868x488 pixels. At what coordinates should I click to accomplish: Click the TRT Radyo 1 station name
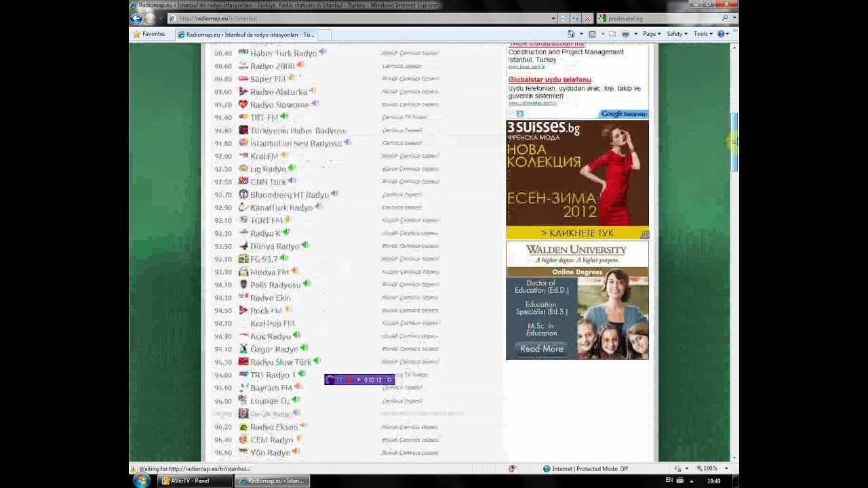[x=273, y=375]
